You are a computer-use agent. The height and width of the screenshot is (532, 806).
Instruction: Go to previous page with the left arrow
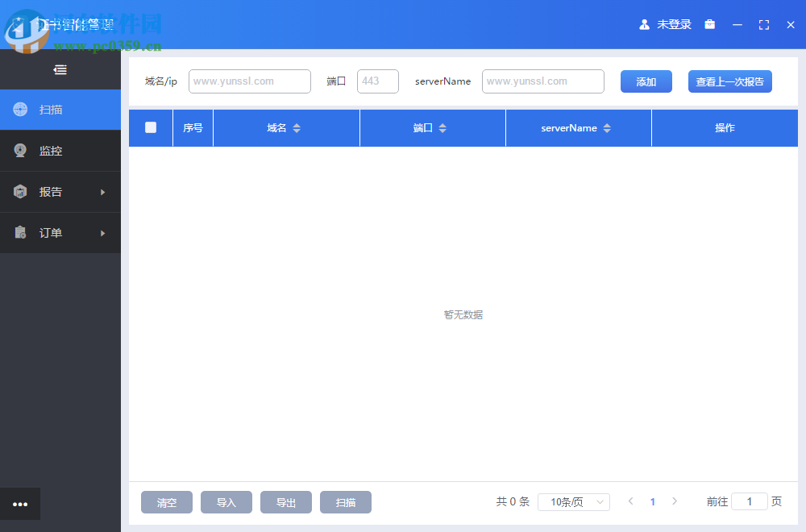(631, 501)
